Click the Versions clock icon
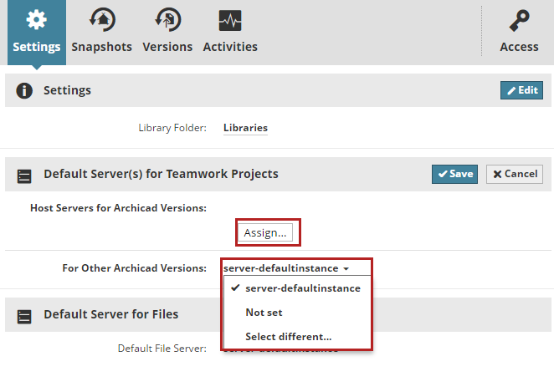554x392 pixels. click(167, 20)
